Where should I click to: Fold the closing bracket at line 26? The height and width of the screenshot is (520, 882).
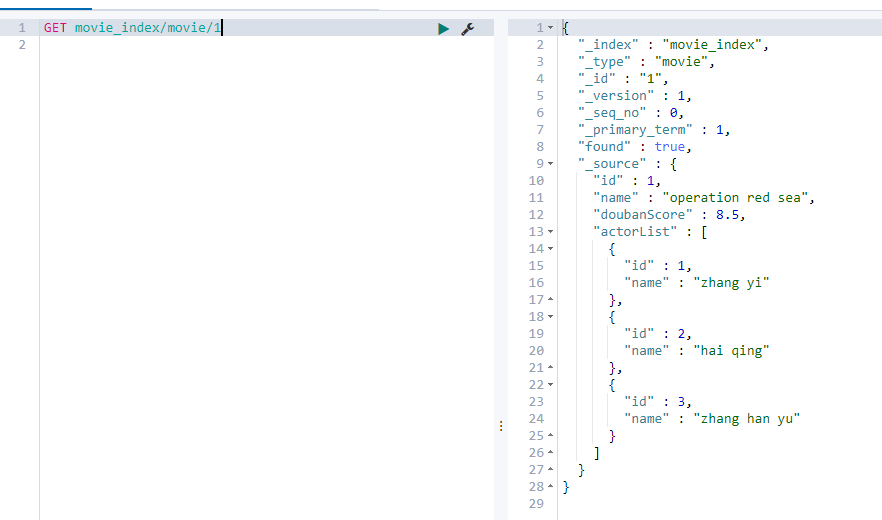[551, 452]
